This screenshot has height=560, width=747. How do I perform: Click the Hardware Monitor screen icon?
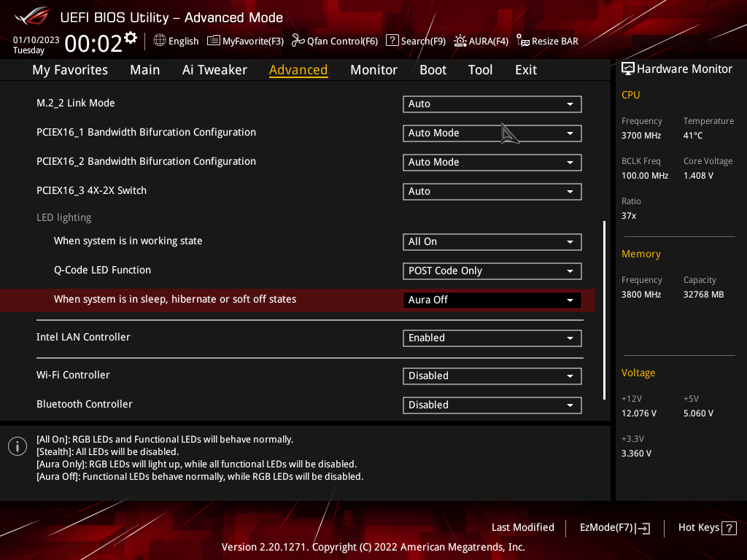(x=628, y=69)
